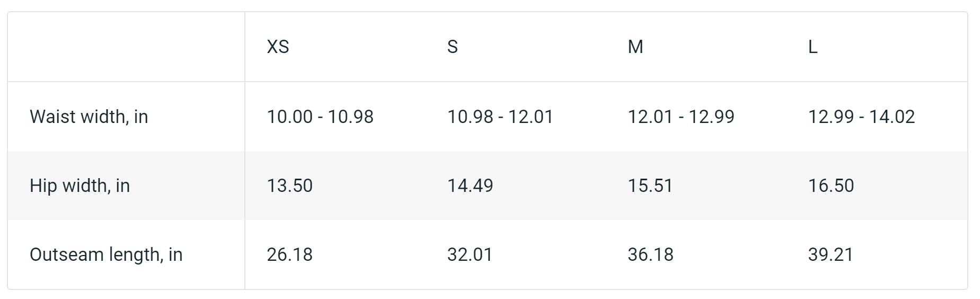This screenshot has height=299, width=980.
Task: Click the L size column header
Action: click(x=813, y=47)
